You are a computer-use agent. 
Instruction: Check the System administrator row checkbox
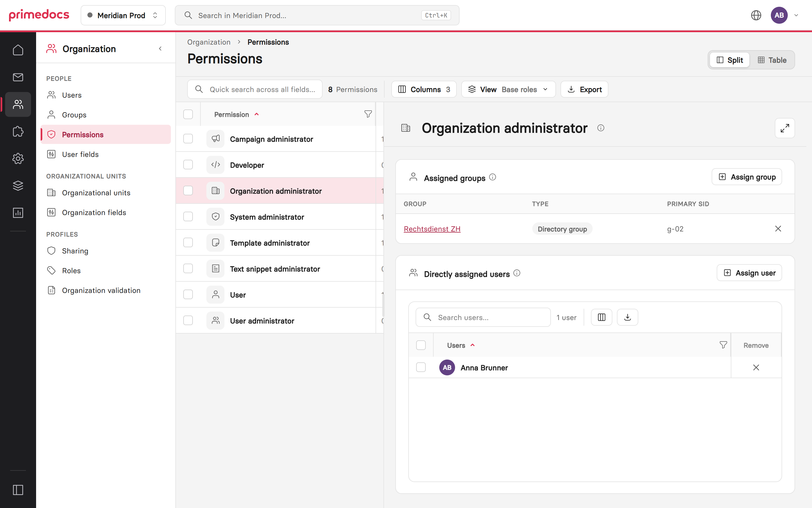pyautogui.click(x=188, y=217)
